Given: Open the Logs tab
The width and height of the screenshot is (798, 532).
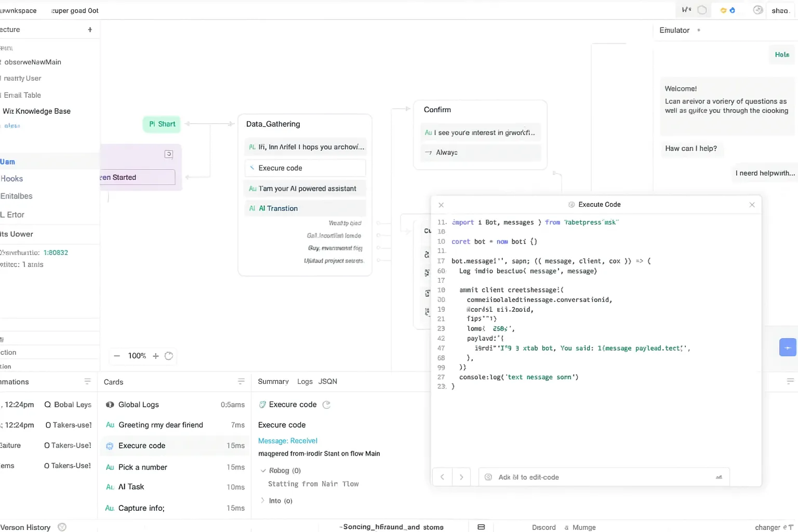Looking at the screenshot, I should point(305,381).
